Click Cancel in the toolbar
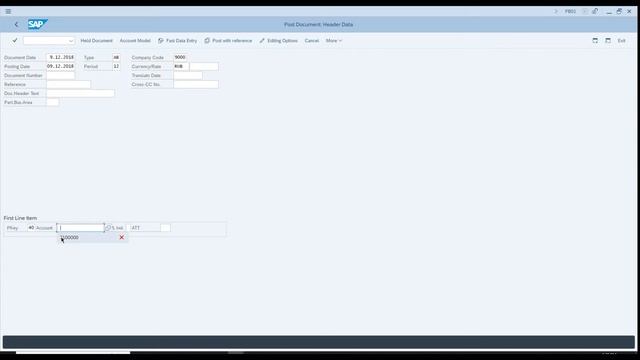 click(x=311, y=41)
